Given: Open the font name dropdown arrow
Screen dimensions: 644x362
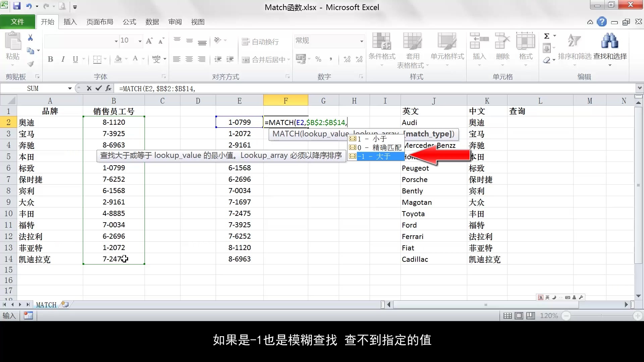Looking at the screenshot, I should coord(116,41).
